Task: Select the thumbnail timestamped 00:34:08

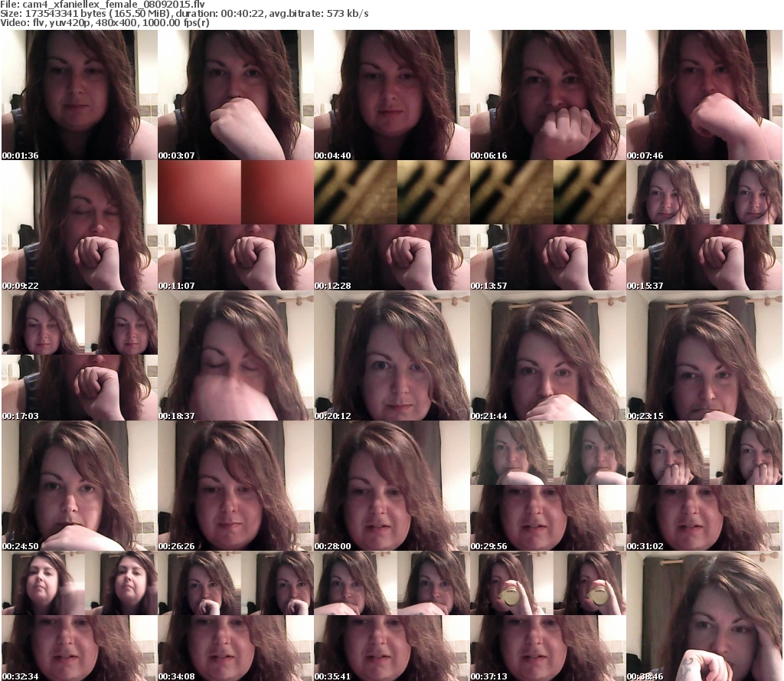Action: pyautogui.click(x=236, y=615)
